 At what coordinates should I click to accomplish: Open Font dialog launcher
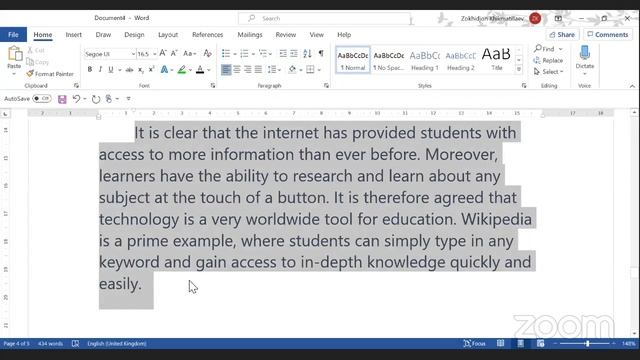[213, 86]
